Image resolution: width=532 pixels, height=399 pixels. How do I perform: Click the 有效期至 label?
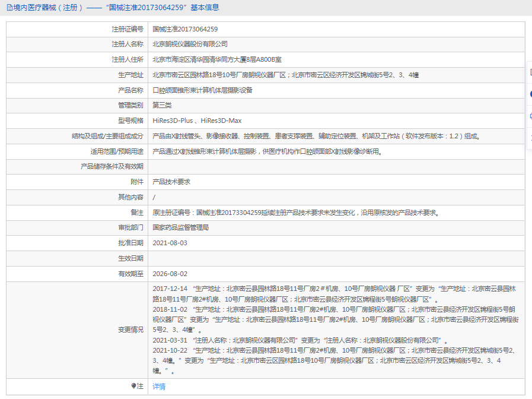click(130, 274)
